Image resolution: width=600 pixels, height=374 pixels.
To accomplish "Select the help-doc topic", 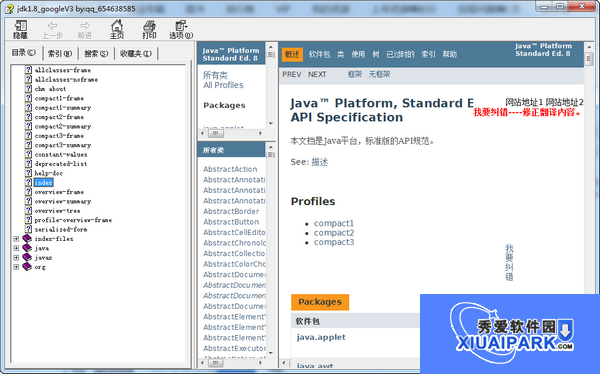I will [49, 173].
